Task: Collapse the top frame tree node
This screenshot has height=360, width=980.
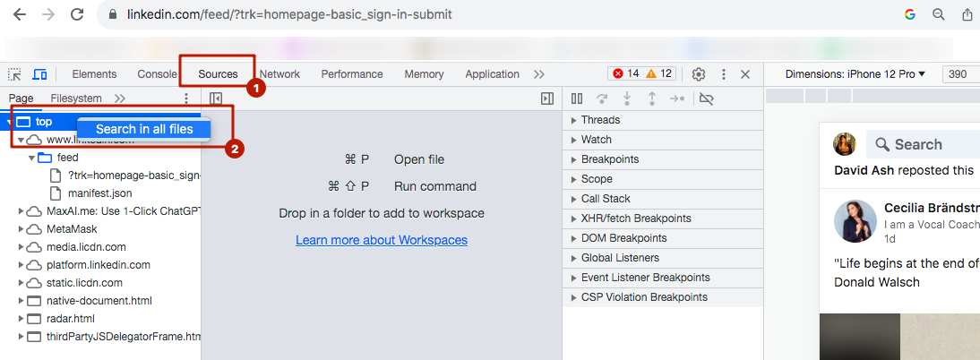Action: click(9, 122)
